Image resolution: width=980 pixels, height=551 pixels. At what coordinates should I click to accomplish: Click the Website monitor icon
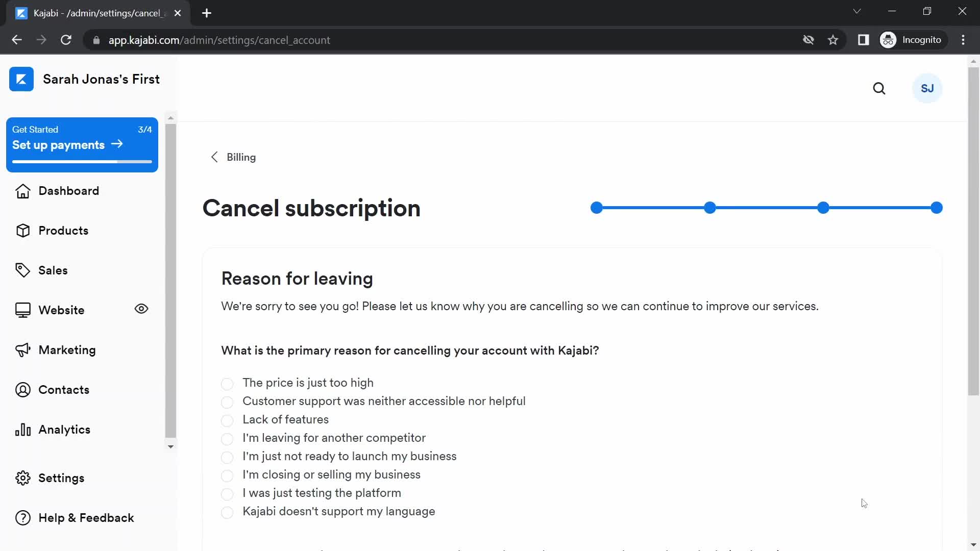[x=23, y=310]
